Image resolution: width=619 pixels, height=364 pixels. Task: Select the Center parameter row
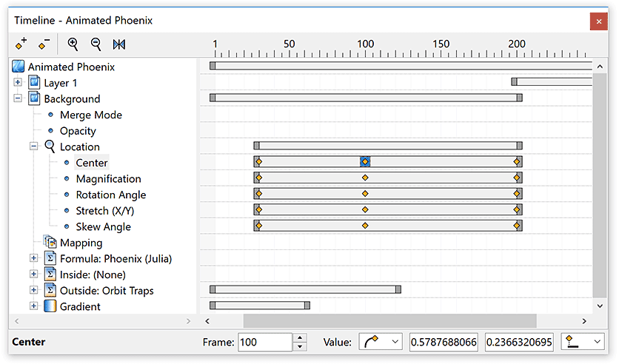coord(92,163)
